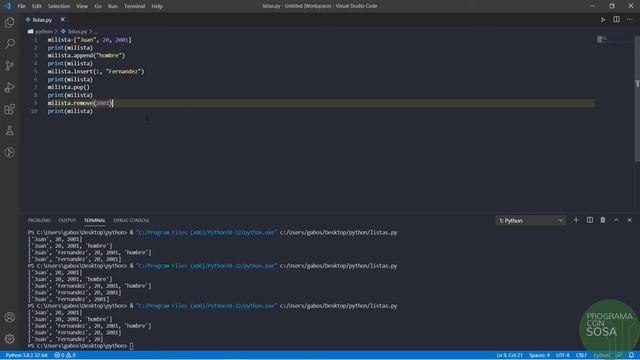This screenshot has width=640, height=360.
Task: Maximize the panel with up chevron
Action: (616, 220)
